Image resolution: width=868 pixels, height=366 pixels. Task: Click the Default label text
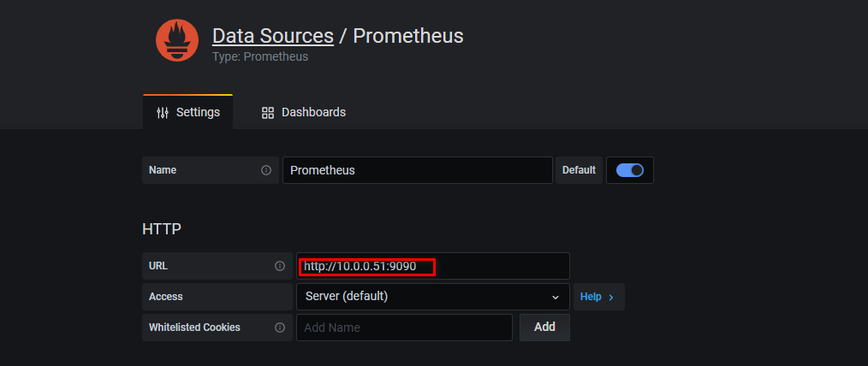(x=579, y=170)
